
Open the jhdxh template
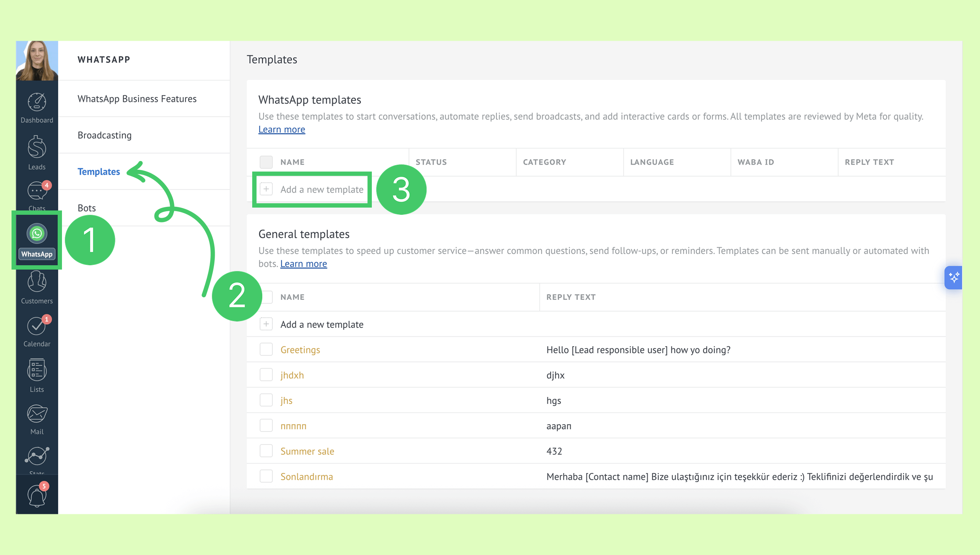pos(292,375)
